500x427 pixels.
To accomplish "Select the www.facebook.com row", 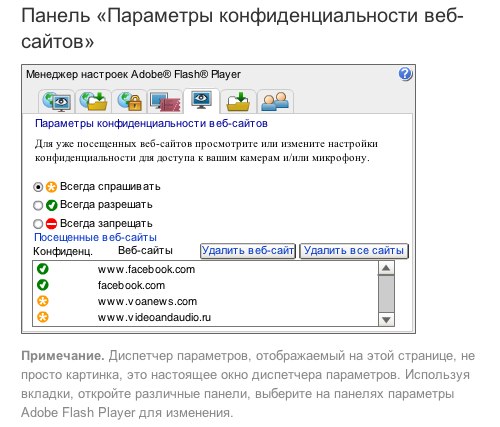I will (x=205, y=269).
